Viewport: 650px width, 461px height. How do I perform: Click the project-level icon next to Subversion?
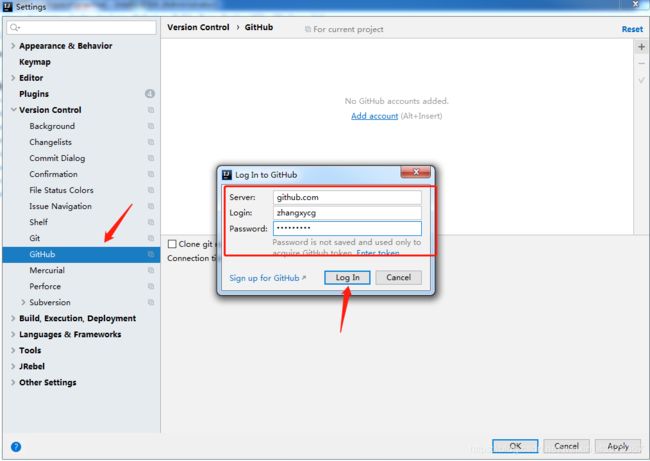coord(151,302)
